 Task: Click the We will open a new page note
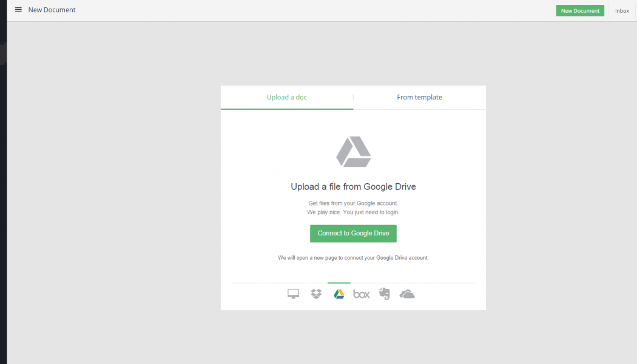click(353, 258)
